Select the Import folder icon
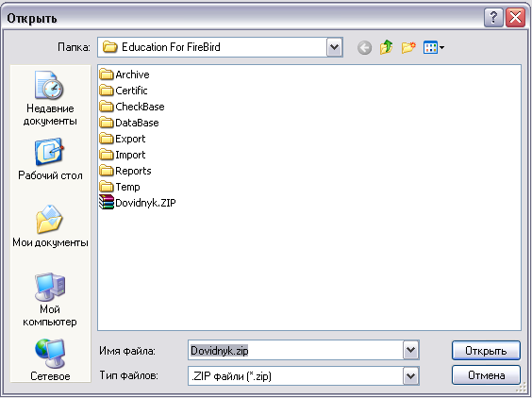 click(107, 155)
